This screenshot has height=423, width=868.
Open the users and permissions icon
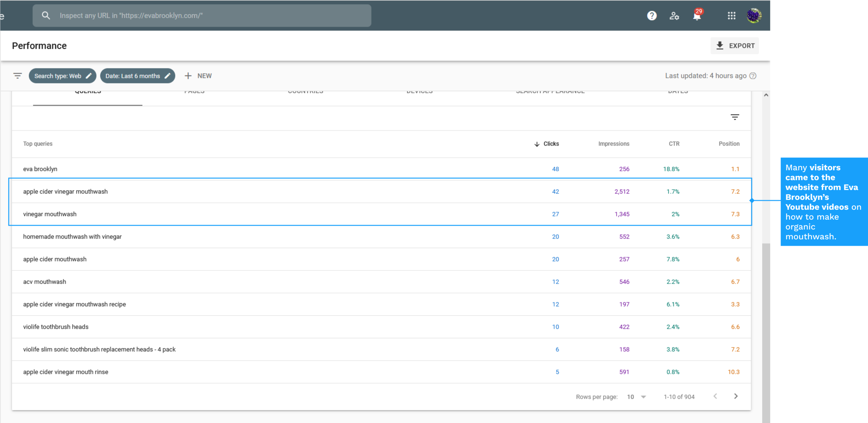pos(674,16)
